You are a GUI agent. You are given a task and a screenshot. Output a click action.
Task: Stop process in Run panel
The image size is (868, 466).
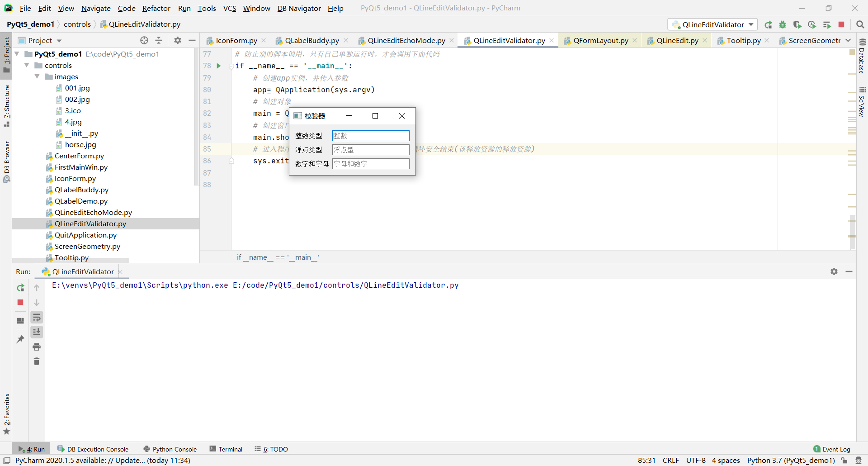[20, 302]
